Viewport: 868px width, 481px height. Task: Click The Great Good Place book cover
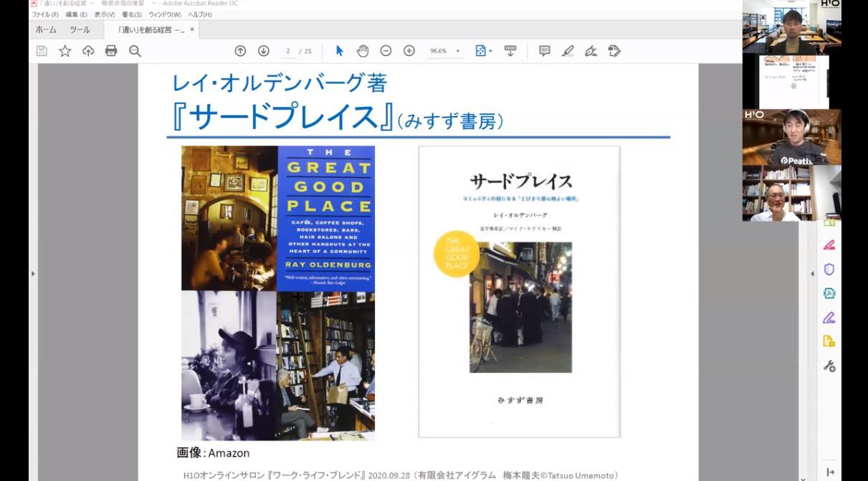tap(278, 293)
